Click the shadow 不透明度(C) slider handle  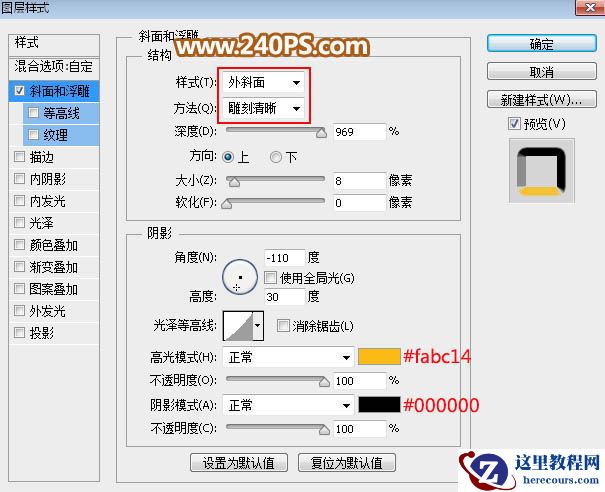tap(324, 430)
